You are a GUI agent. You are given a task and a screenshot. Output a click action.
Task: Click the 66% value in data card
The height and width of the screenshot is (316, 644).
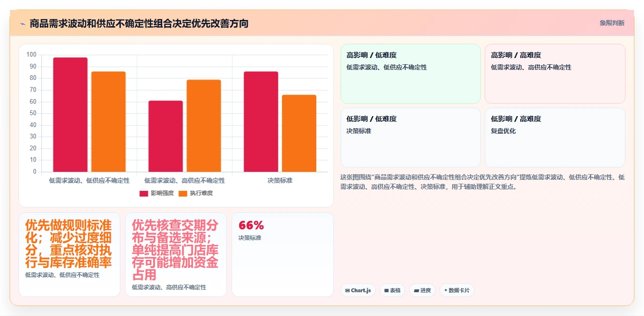(x=251, y=225)
